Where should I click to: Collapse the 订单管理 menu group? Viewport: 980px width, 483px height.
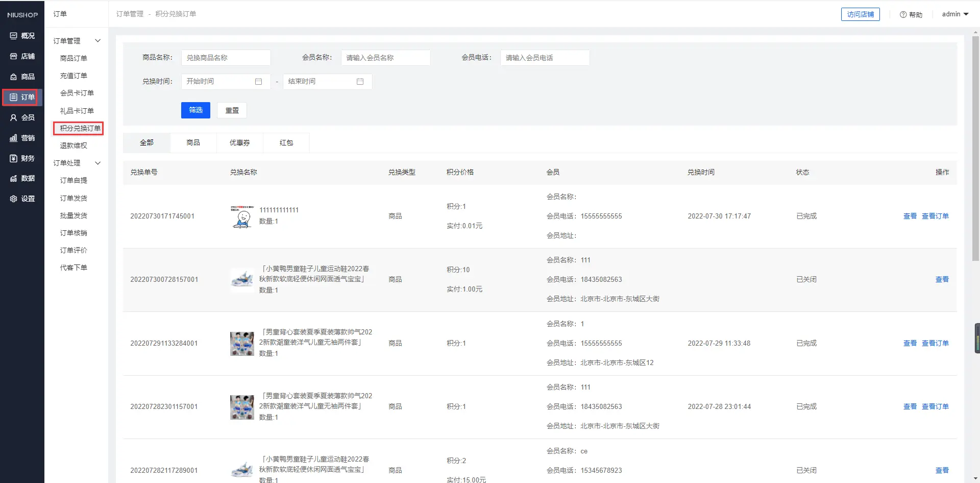tap(97, 41)
